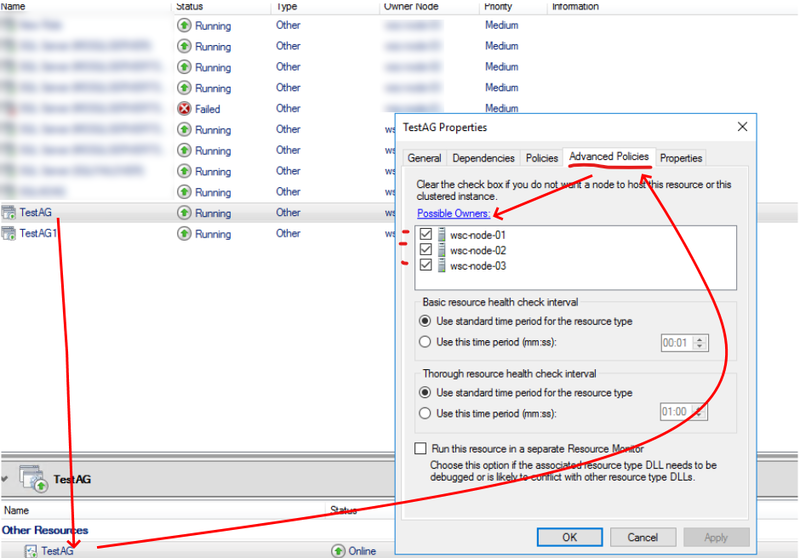
Task: Sort roles by Type column header
Action: tap(287, 6)
